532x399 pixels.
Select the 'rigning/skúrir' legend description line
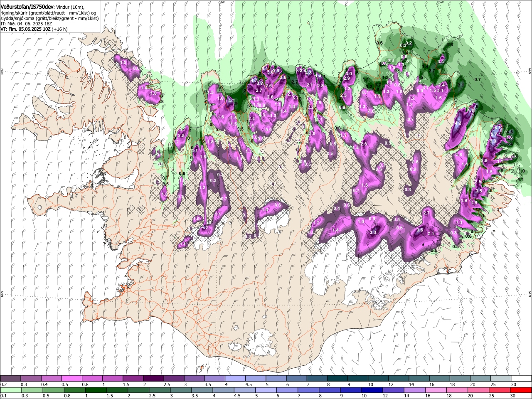tap(49, 13)
